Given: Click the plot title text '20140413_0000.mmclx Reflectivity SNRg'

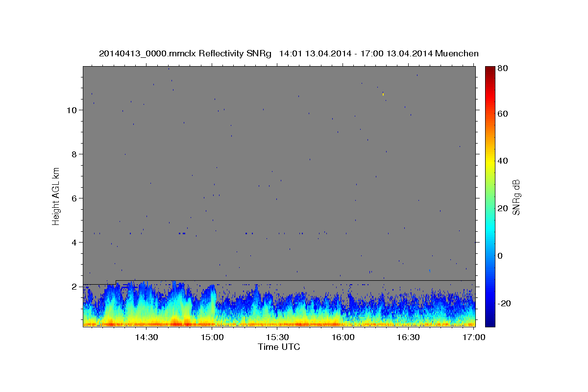Looking at the screenshot, I should 185,53.
